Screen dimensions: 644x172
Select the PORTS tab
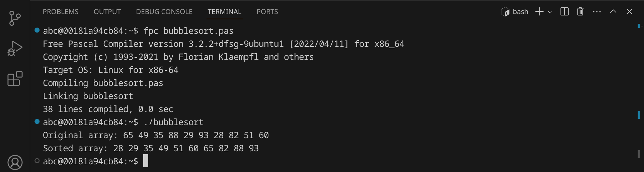(x=267, y=12)
